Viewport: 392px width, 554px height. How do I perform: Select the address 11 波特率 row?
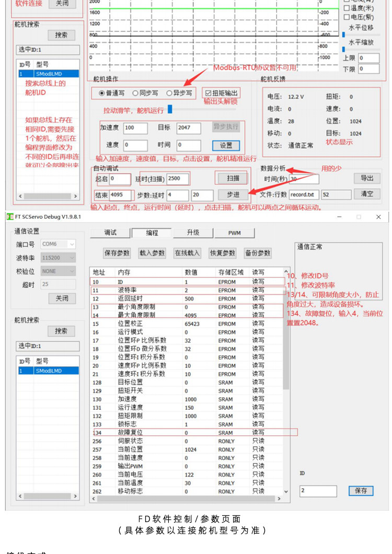[187, 291]
